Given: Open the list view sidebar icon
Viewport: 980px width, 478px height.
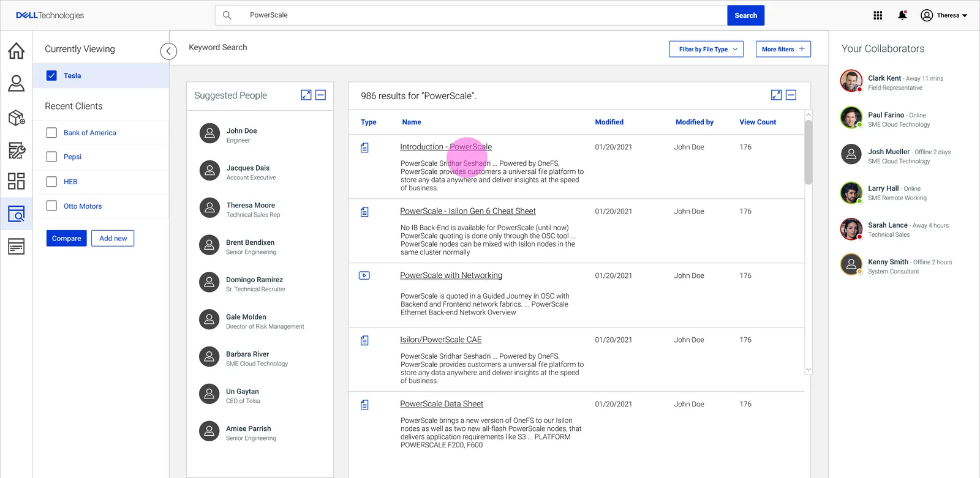Looking at the screenshot, I should click(17, 247).
